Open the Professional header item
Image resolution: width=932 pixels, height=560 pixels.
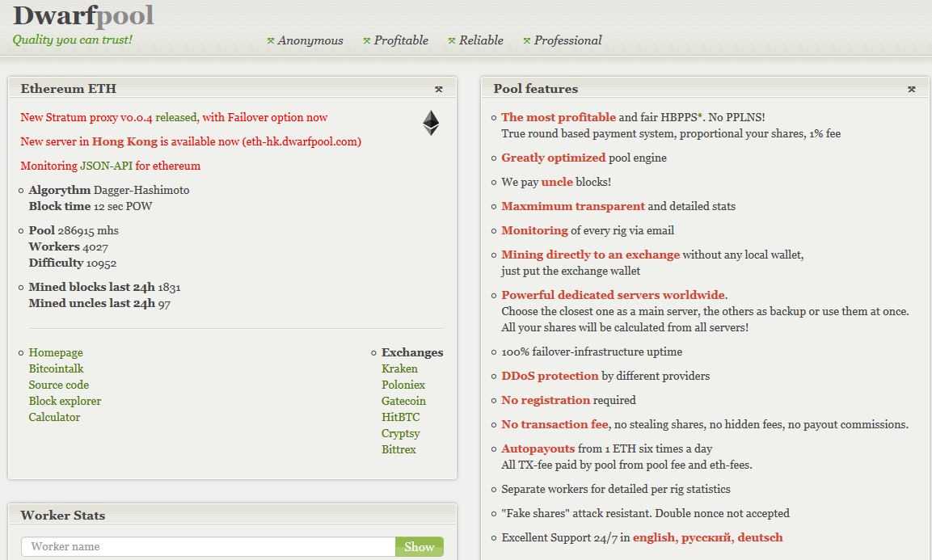pyautogui.click(x=567, y=40)
